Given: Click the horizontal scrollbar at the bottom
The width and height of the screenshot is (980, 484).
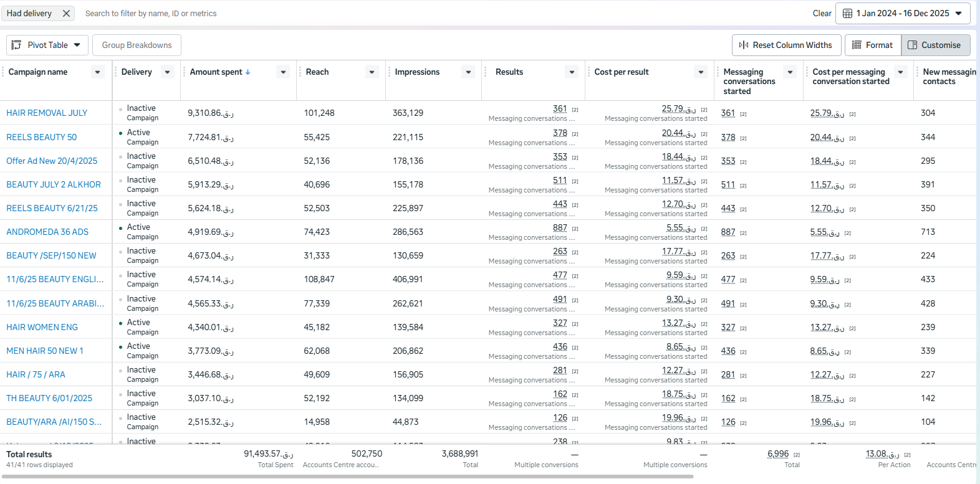Looking at the screenshot, I should point(347,477).
